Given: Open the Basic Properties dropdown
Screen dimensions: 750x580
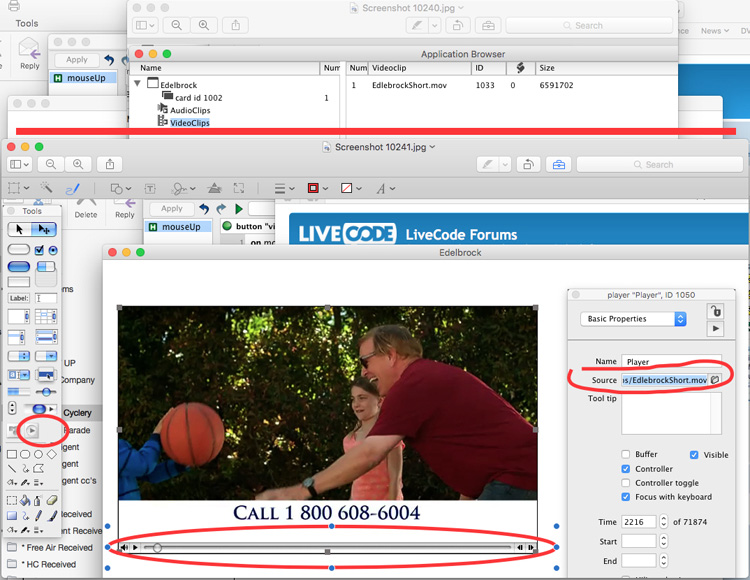Looking at the screenshot, I should 633,319.
